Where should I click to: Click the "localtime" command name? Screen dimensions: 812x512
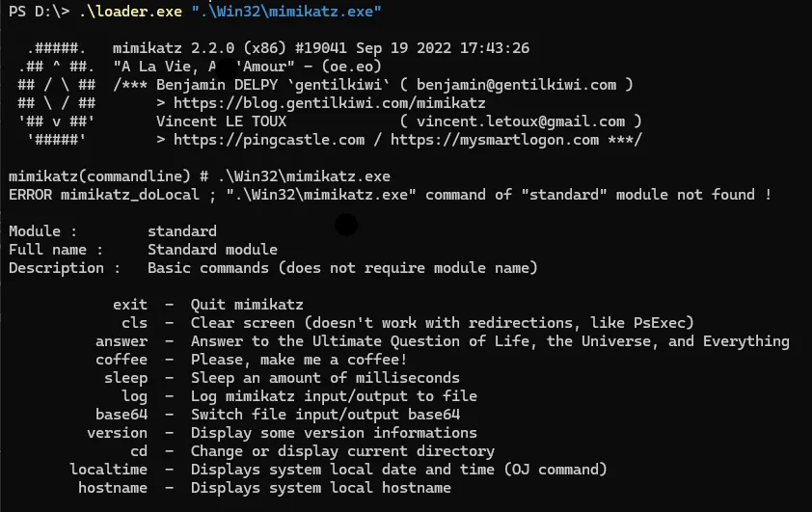pyautogui.click(x=108, y=470)
